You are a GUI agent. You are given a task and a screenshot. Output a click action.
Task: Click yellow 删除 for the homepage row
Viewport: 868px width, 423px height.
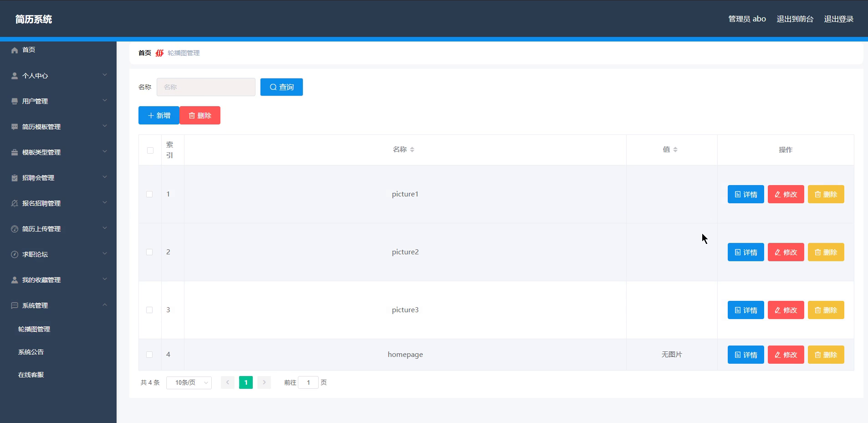tap(826, 355)
